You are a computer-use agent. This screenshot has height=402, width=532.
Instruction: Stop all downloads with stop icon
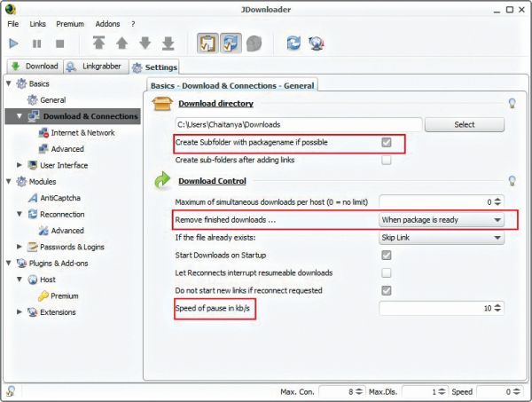tap(60, 43)
